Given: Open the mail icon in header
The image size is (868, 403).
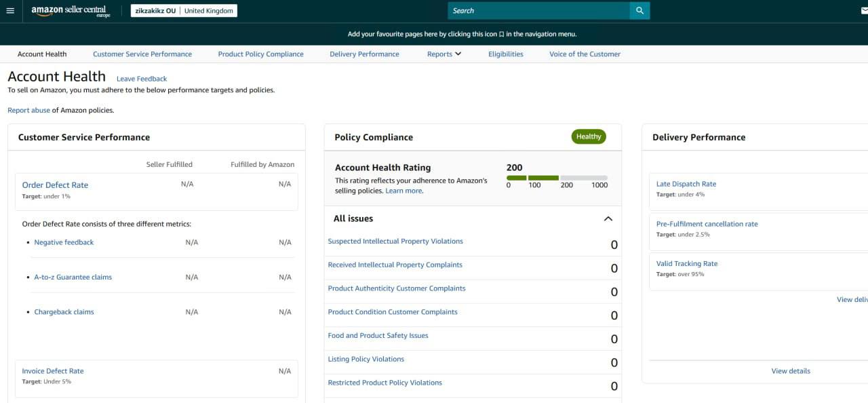Looking at the screenshot, I should pos(864,11).
